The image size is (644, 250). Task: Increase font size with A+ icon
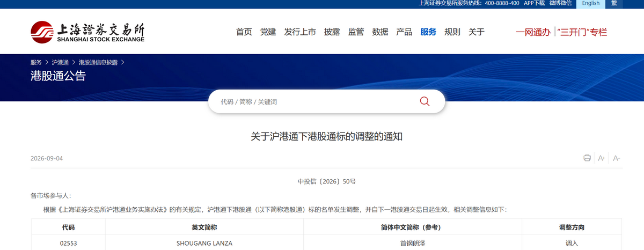coord(602,158)
